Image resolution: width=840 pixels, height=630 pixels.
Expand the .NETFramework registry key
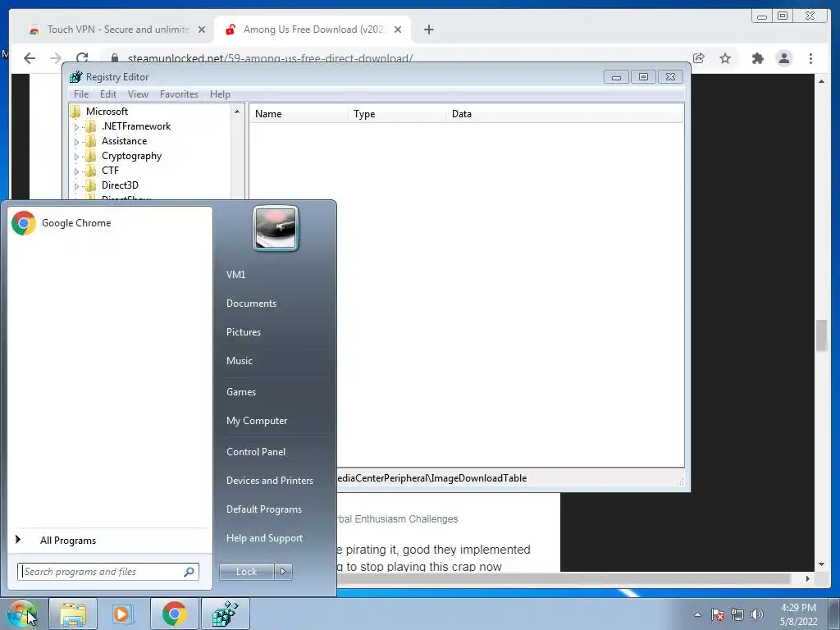pos(76,127)
